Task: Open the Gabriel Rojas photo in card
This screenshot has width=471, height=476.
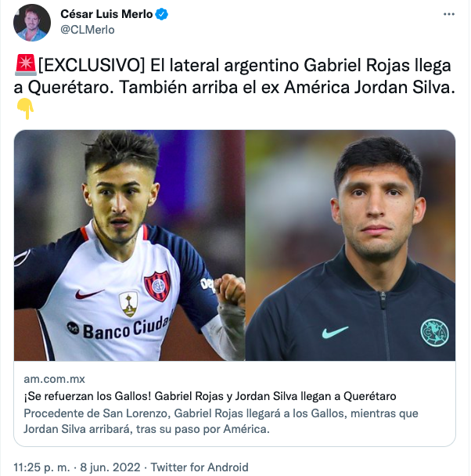Action: click(x=130, y=245)
